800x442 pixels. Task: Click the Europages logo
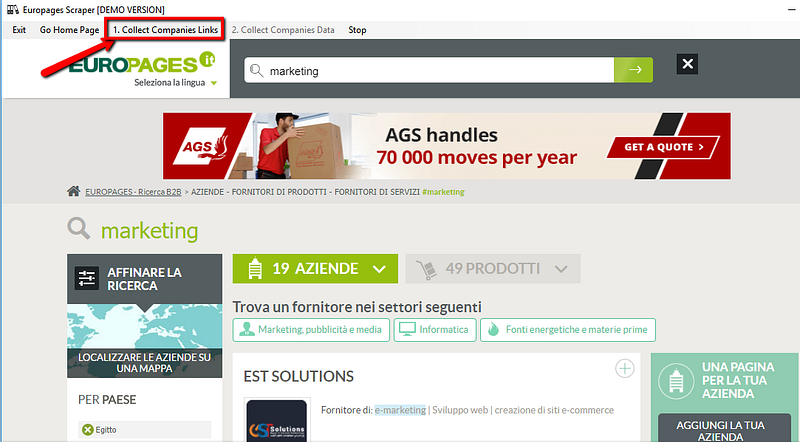(x=142, y=63)
